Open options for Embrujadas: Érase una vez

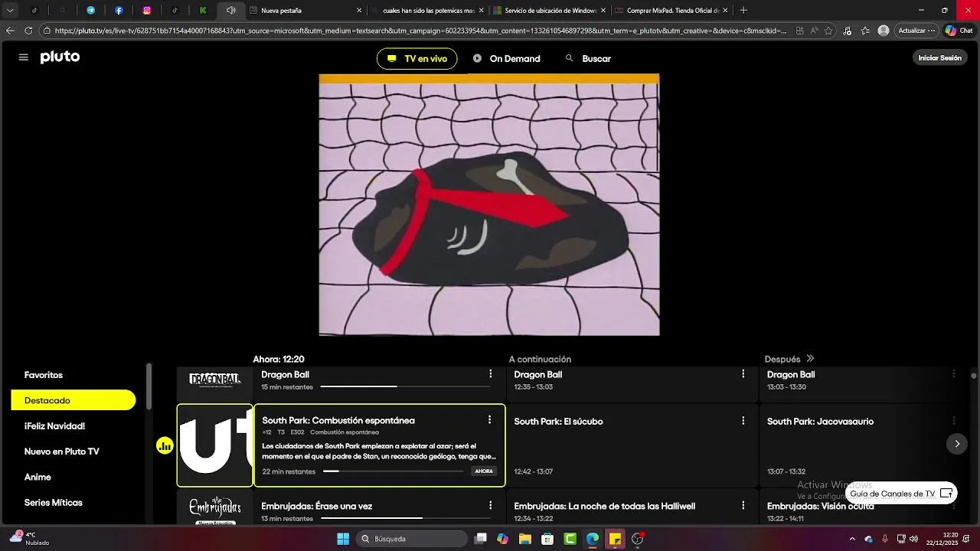click(x=491, y=506)
